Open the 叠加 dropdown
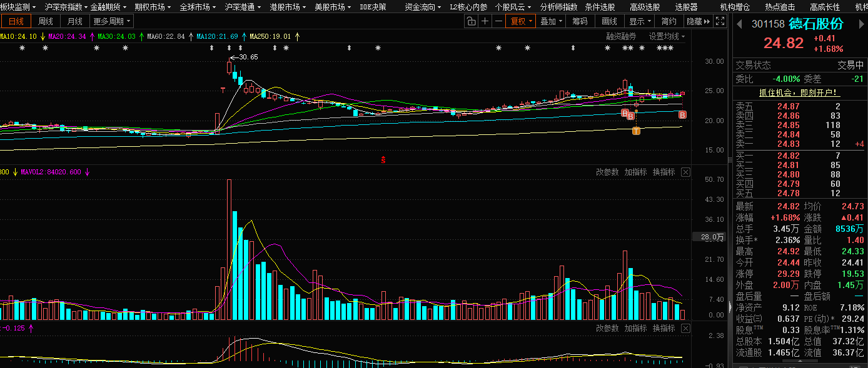The width and height of the screenshot is (868, 368). (x=550, y=21)
